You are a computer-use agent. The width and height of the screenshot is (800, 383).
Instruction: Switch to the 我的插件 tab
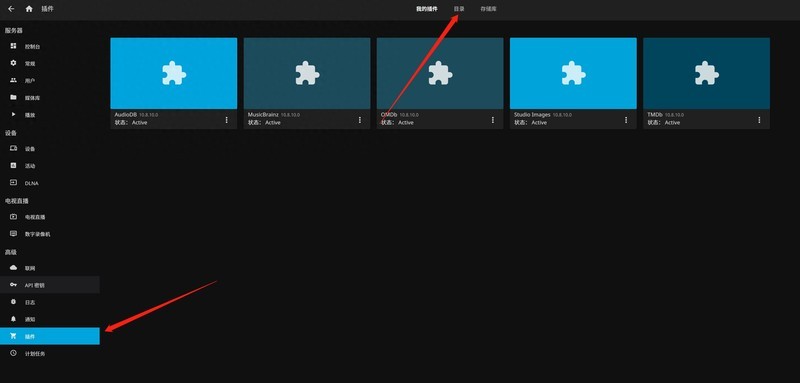pos(427,9)
